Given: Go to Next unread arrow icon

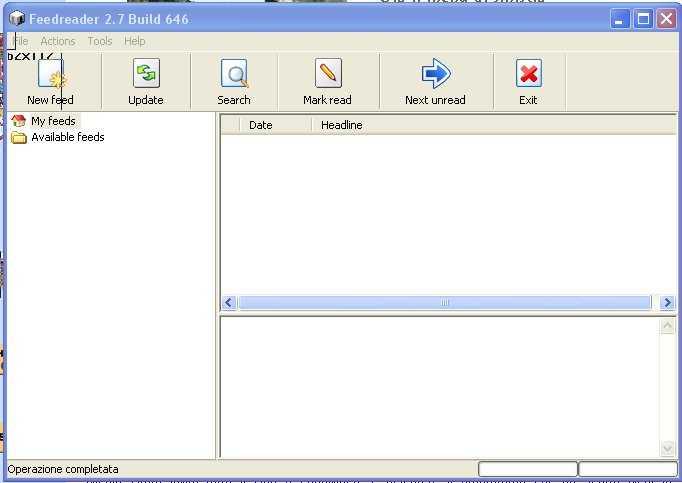Looking at the screenshot, I should [x=435, y=74].
